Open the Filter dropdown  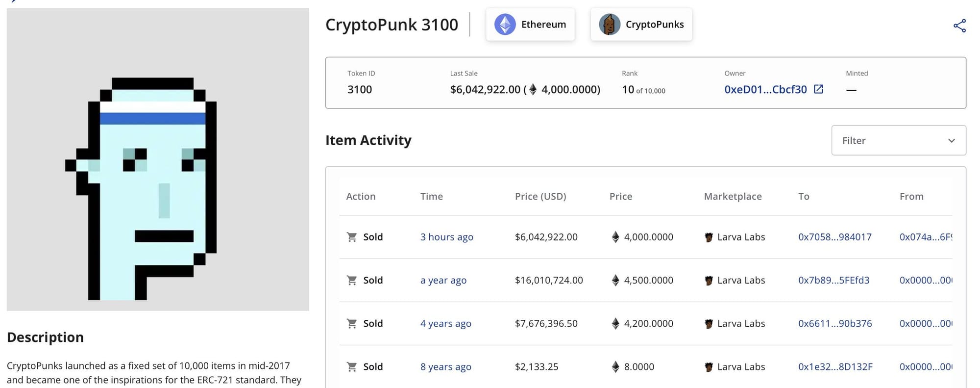pyautogui.click(x=899, y=140)
